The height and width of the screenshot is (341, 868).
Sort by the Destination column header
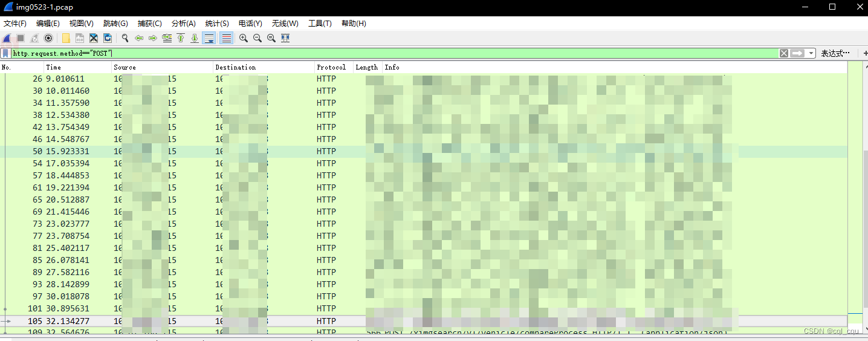pos(264,67)
